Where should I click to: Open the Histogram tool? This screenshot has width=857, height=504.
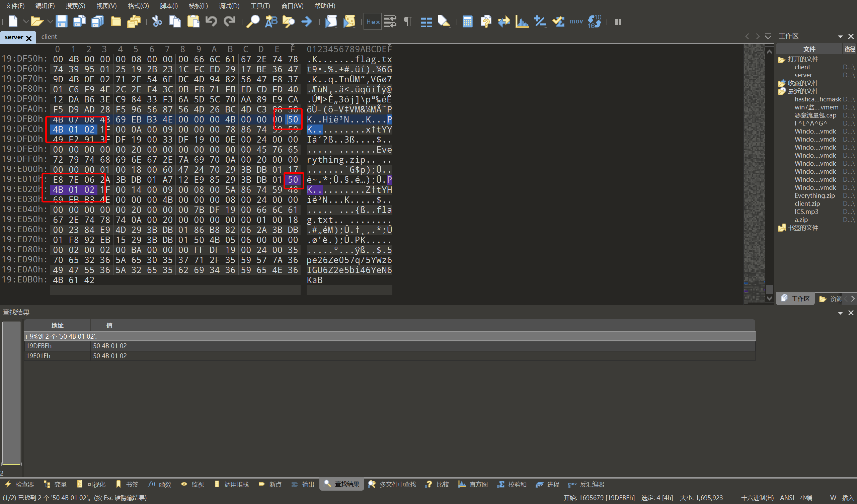point(522,21)
